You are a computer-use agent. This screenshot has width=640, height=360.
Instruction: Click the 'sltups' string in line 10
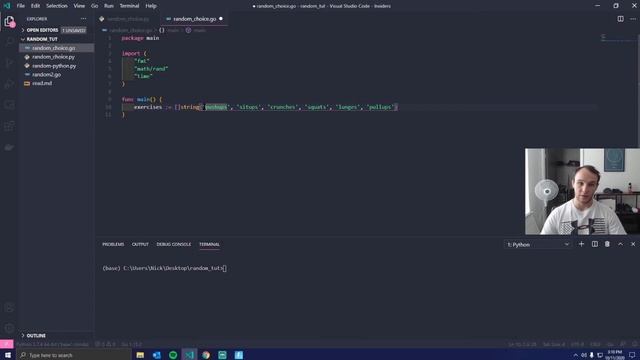[x=248, y=107]
